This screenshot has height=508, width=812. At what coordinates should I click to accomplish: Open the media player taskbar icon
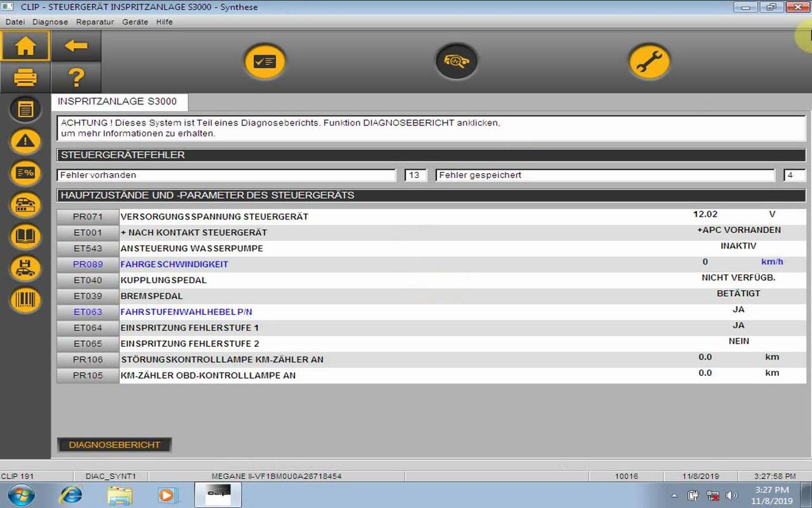[x=167, y=495]
